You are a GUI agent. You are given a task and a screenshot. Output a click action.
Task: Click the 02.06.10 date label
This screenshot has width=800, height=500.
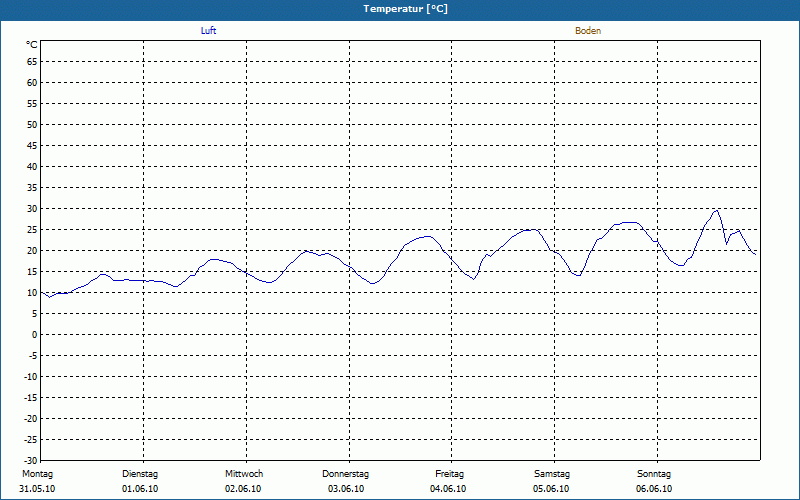(x=243, y=489)
